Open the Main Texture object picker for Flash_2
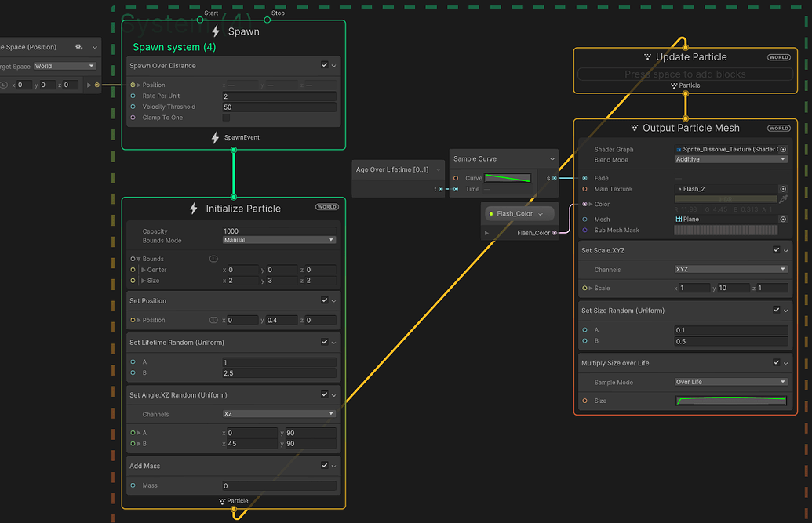Screen dimensions: 812x523 pyautogui.click(x=785, y=189)
